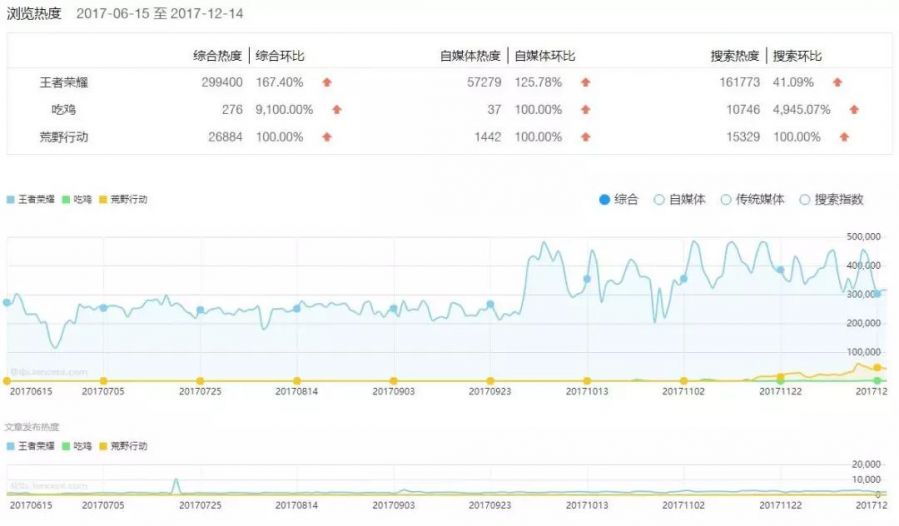The width and height of the screenshot is (899, 526).
Task: Click yellow swatch of 荒野行动 top legend
Action: (104, 200)
